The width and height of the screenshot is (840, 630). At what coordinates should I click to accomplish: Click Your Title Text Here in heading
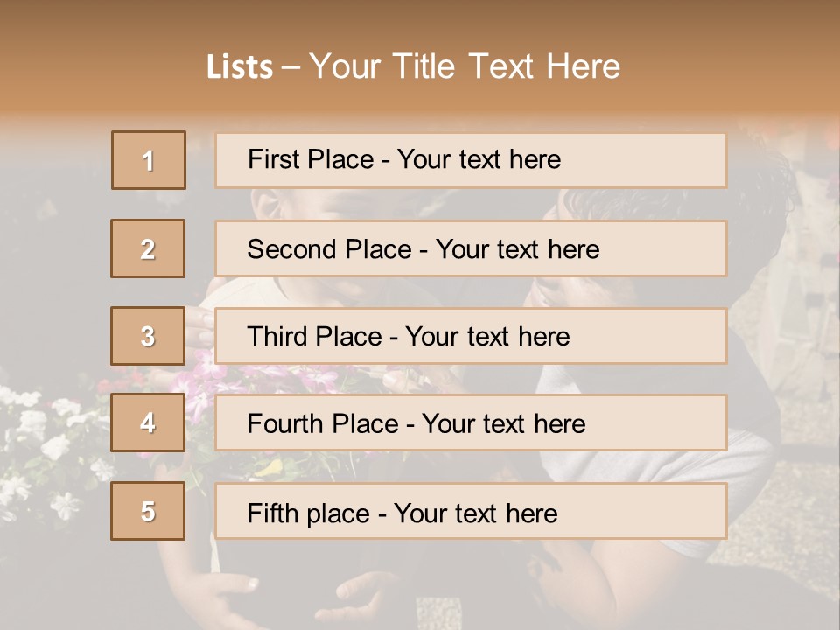click(x=465, y=67)
